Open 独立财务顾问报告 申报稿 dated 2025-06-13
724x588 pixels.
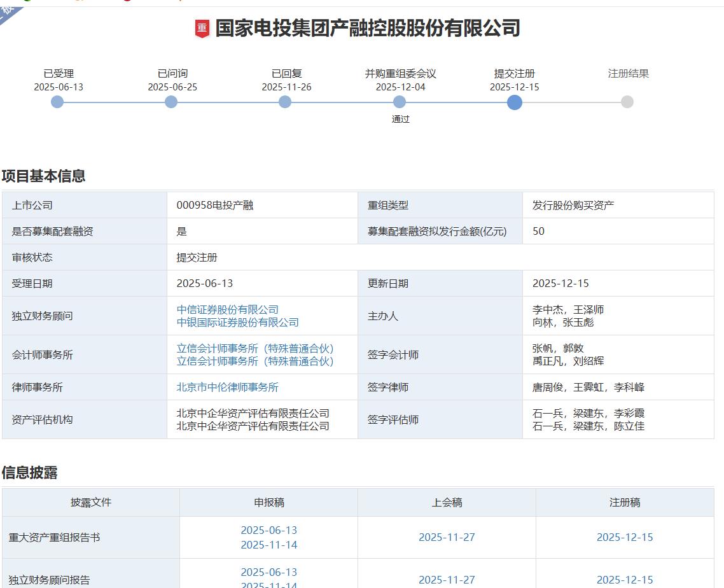[x=269, y=572]
